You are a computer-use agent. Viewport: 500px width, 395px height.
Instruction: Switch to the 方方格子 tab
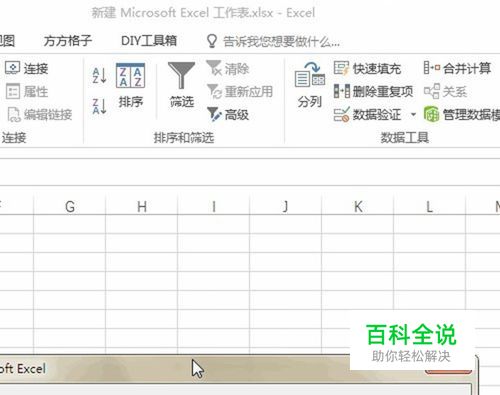coord(68,41)
